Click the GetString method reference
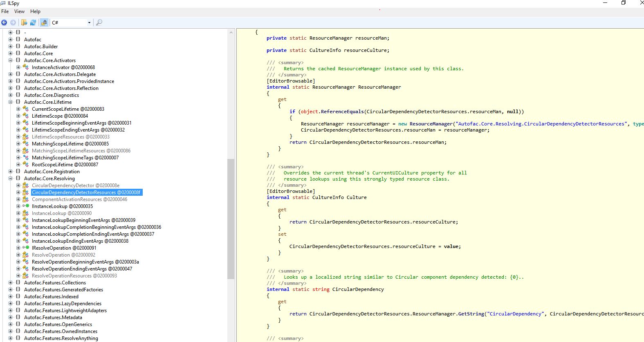This screenshot has width=644, height=342. tap(471, 314)
